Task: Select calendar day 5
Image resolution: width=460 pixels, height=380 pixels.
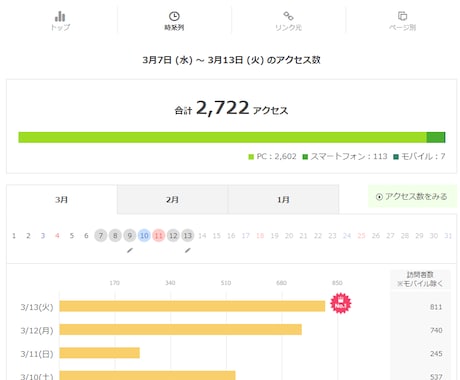Action: 72,236
